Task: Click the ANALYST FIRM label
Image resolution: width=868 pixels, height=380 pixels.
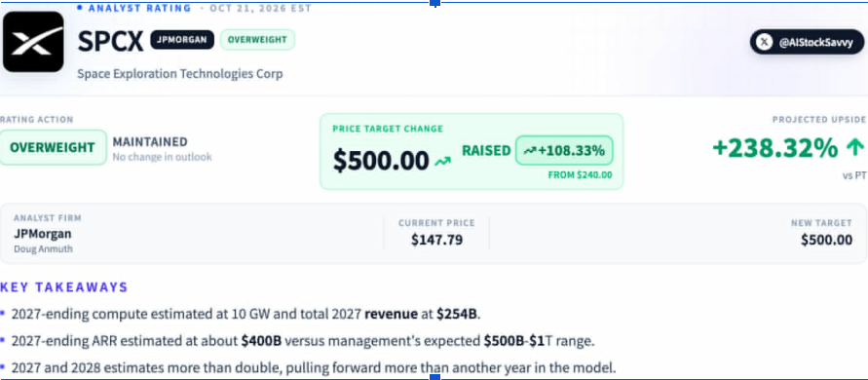Action: pyautogui.click(x=48, y=218)
